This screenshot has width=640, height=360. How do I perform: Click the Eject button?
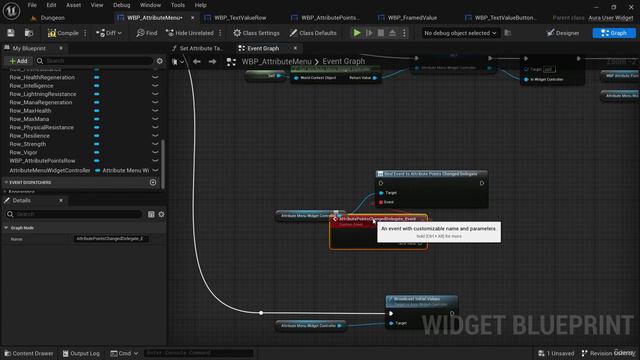[x=392, y=33]
